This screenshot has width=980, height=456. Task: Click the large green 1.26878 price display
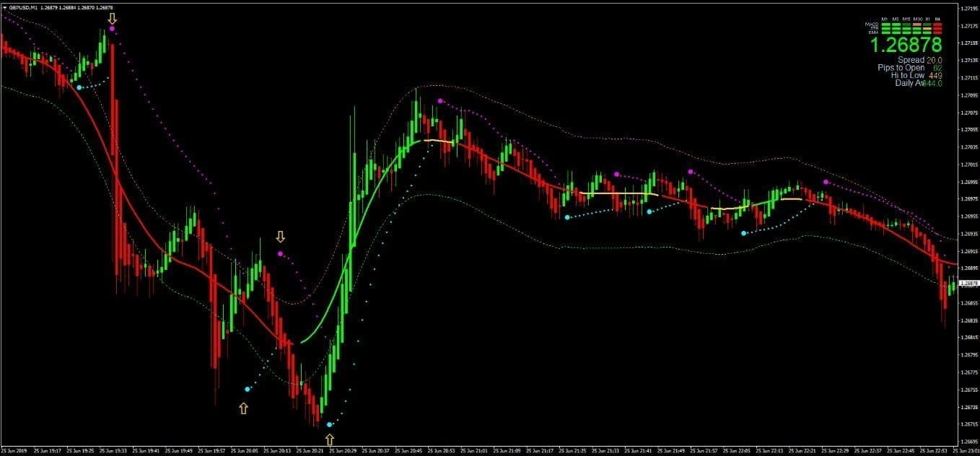point(906,45)
